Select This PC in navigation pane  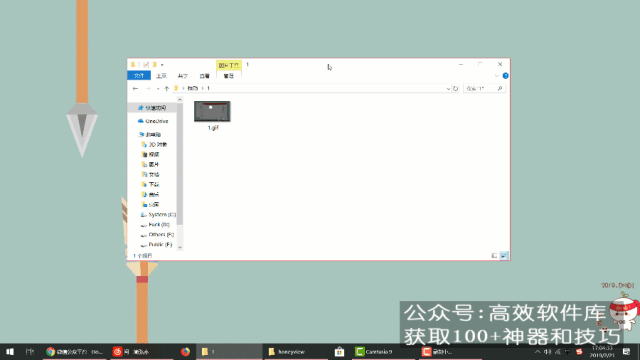150,134
